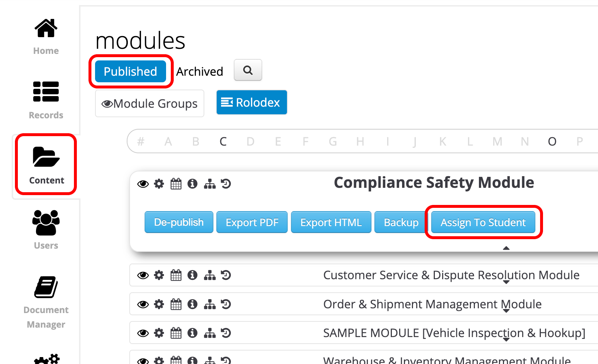
Task: Collapse the Compliance Safety Module card arrow
Action: (x=506, y=248)
